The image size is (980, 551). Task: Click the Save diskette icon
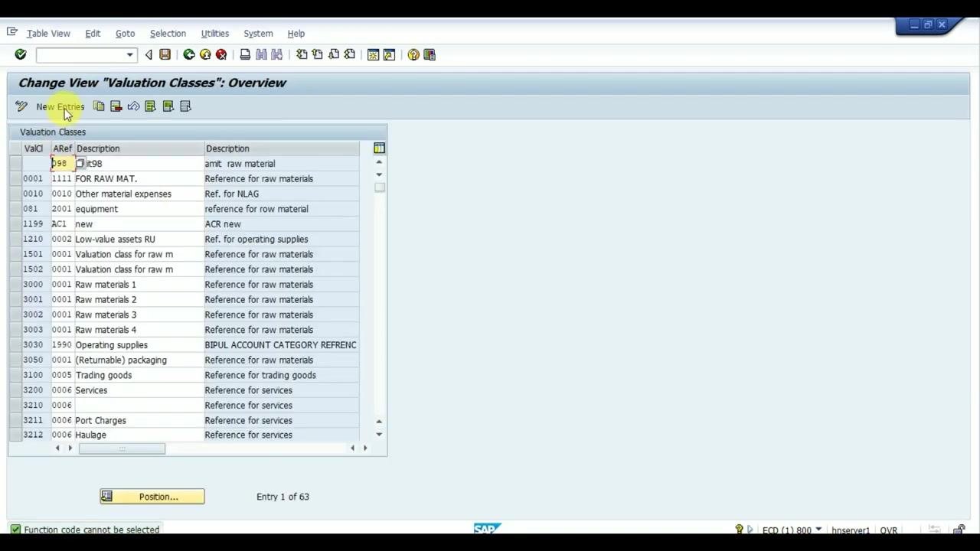tap(165, 54)
